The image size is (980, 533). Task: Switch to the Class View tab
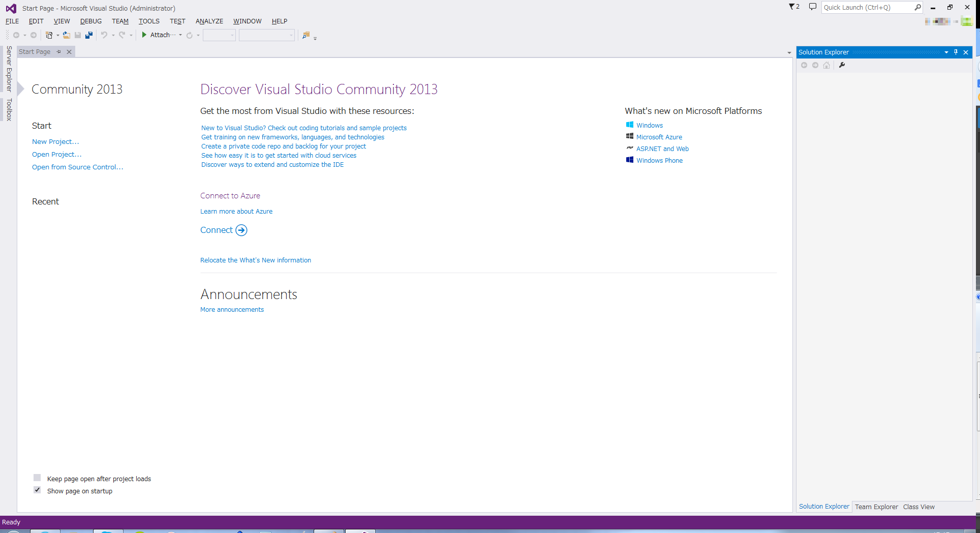[919, 507]
